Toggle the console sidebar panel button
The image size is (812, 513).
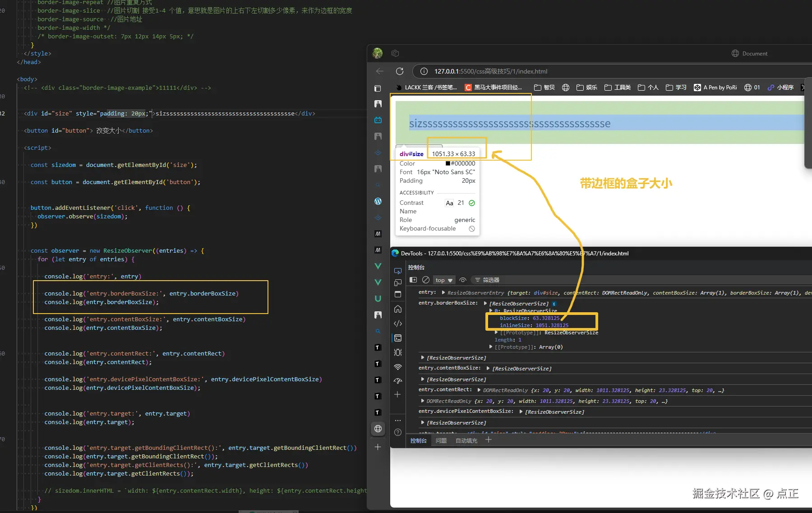click(x=413, y=280)
